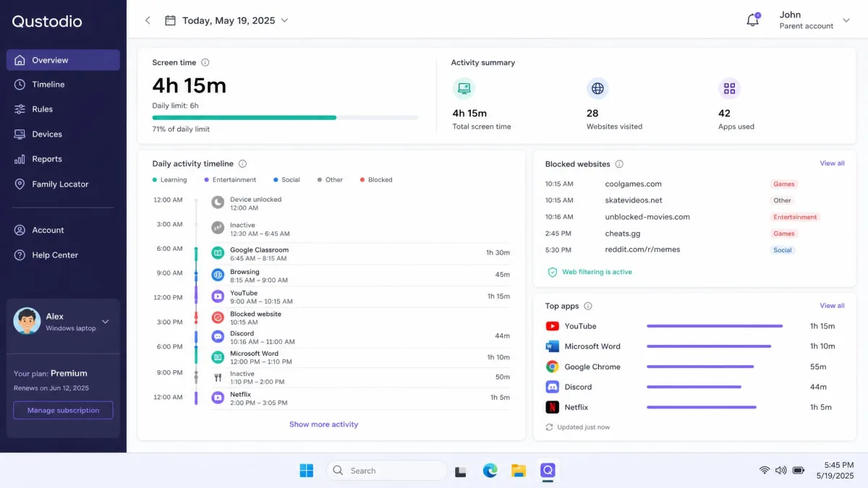Click the Websites visited globe icon
868x488 pixels.
(x=597, y=88)
